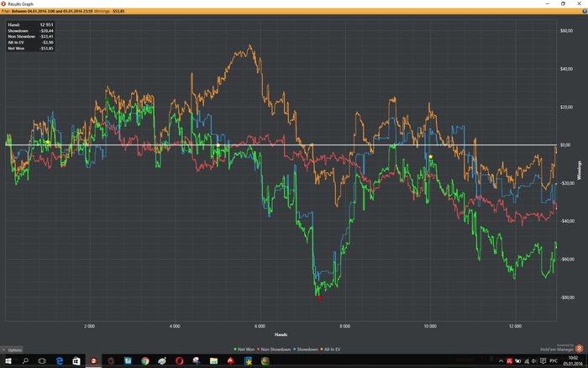Open the taskbar clock showing 10:02
The width and height of the screenshot is (588, 368).
pos(572,360)
